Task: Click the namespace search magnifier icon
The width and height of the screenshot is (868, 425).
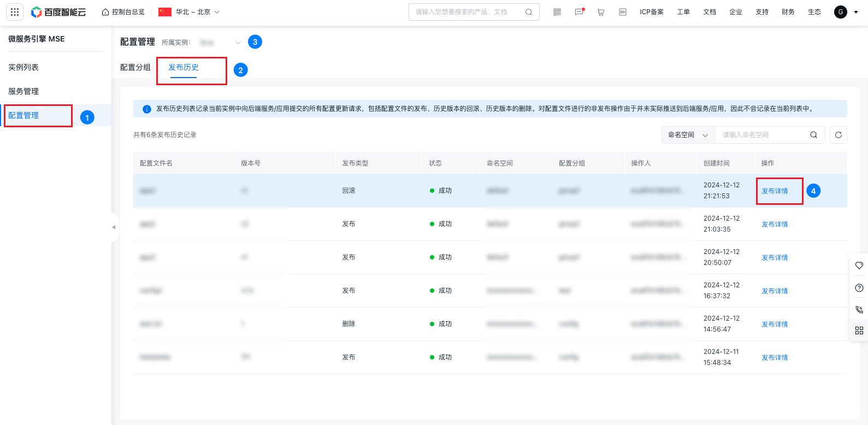Action: (813, 135)
